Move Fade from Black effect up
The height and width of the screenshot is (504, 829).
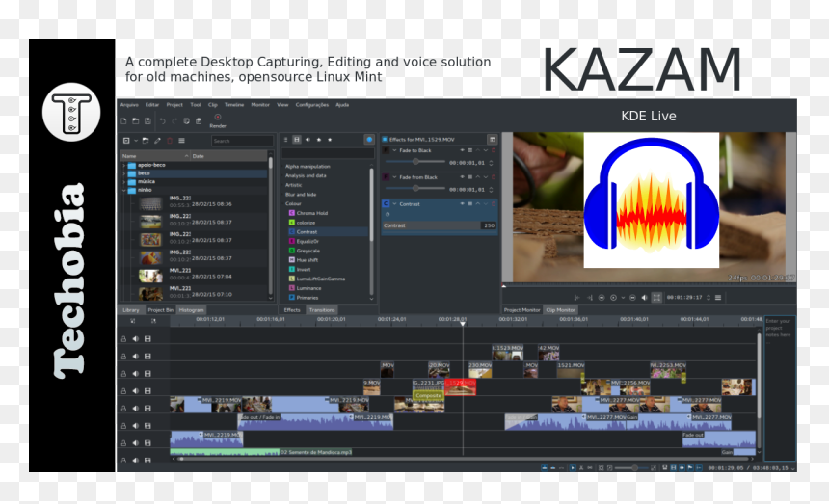(478, 177)
